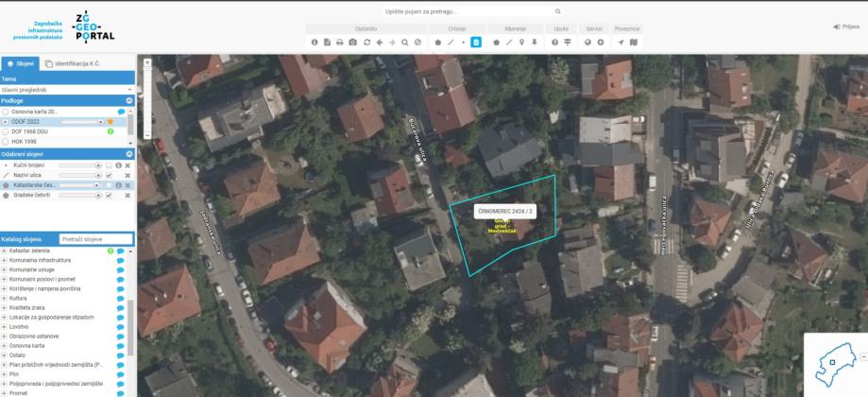Toggle Katastarske čestice layer checkbox
This screenshot has height=397, width=868.
[109, 185]
